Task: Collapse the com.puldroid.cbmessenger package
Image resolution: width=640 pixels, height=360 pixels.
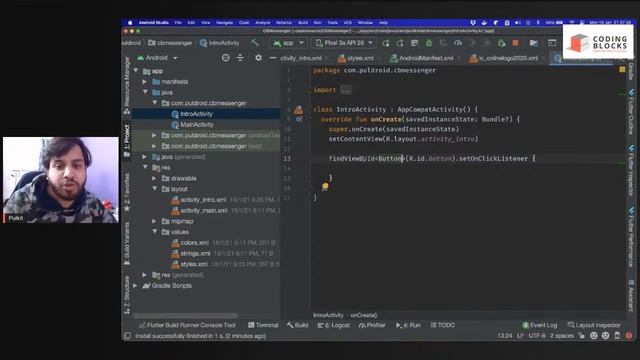Action: coord(155,103)
